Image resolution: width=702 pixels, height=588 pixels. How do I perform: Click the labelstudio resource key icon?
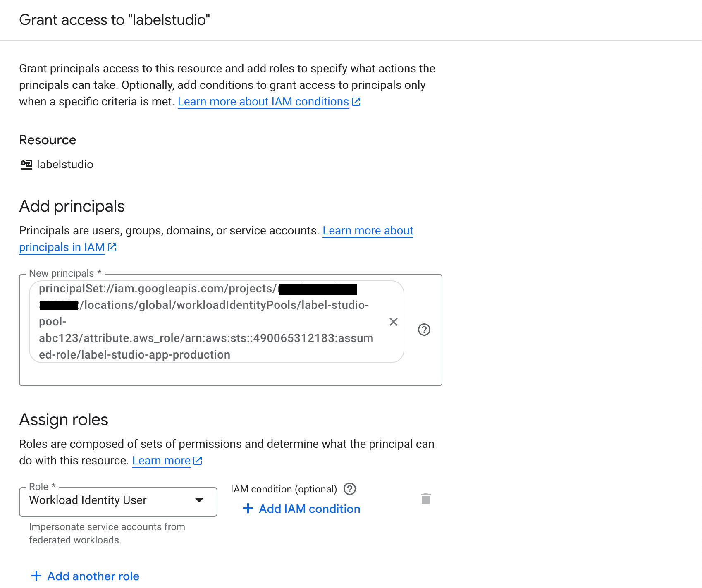click(x=26, y=164)
